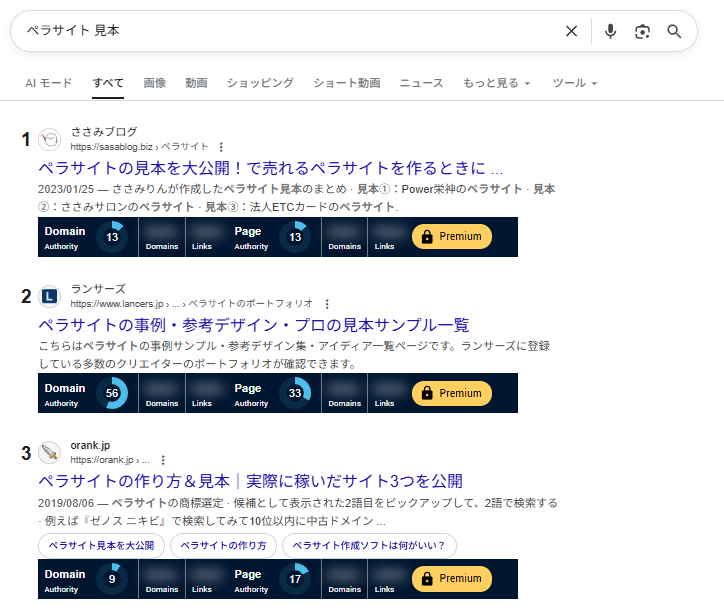Select the AI モード tab
Viewport: 724px width, 609px height.
point(49,83)
